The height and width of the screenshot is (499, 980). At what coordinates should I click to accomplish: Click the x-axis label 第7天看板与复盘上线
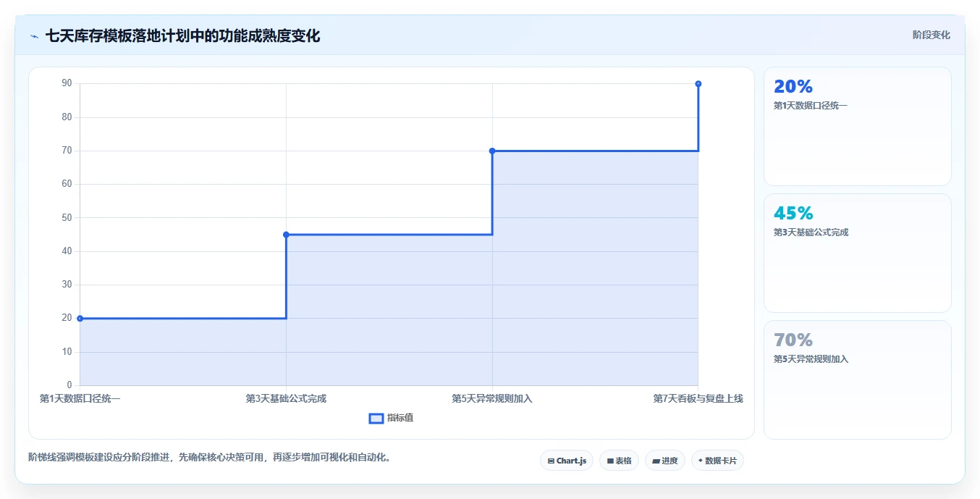point(698,398)
